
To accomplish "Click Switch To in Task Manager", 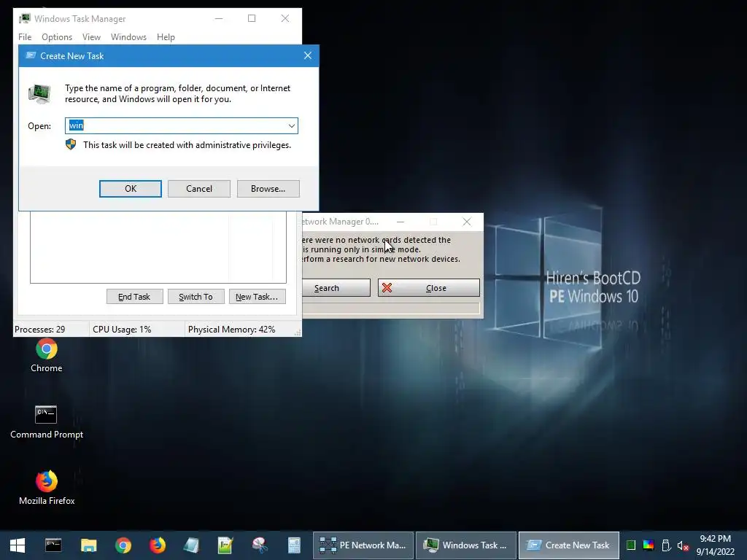I will click(196, 297).
